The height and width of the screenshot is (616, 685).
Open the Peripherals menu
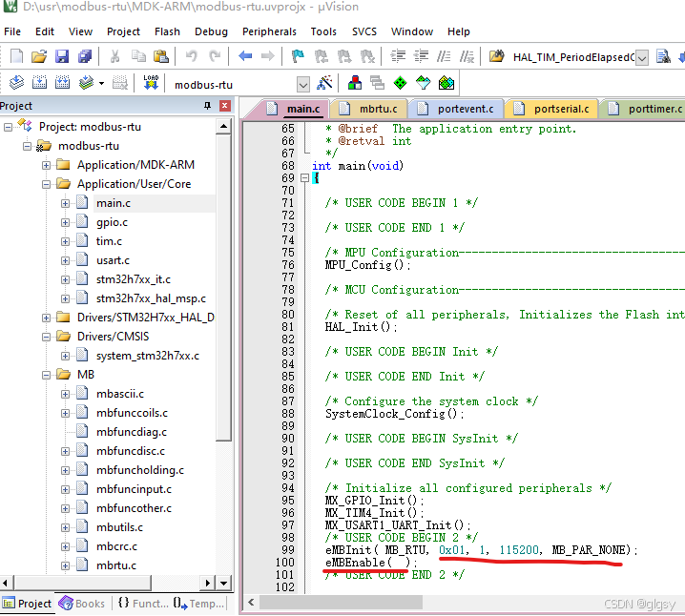tap(269, 31)
